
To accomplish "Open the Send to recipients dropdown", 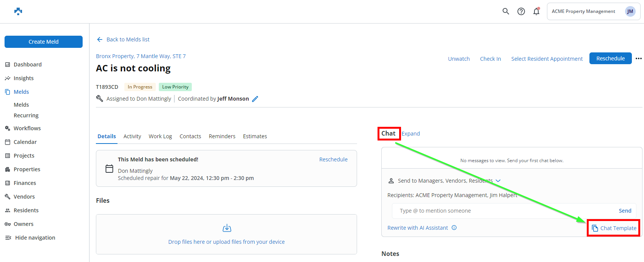I will 498,181.
